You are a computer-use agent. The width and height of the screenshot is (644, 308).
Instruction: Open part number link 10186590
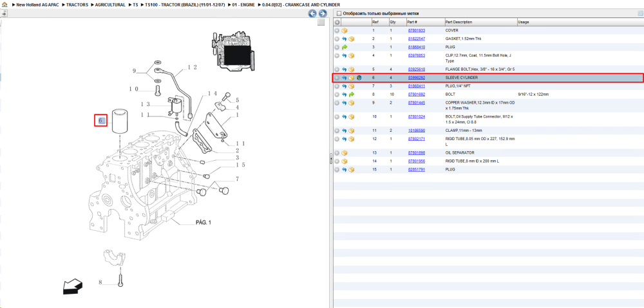pyautogui.click(x=416, y=131)
